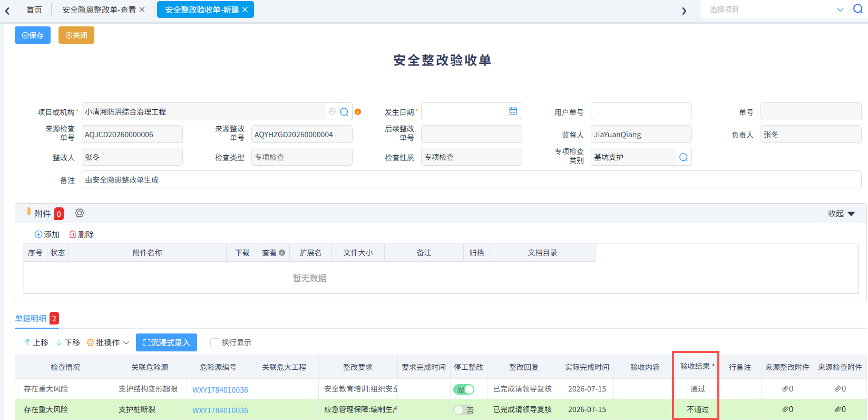
Task: Expand the 批操作 dropdown menu
Action: coord(108,342)
